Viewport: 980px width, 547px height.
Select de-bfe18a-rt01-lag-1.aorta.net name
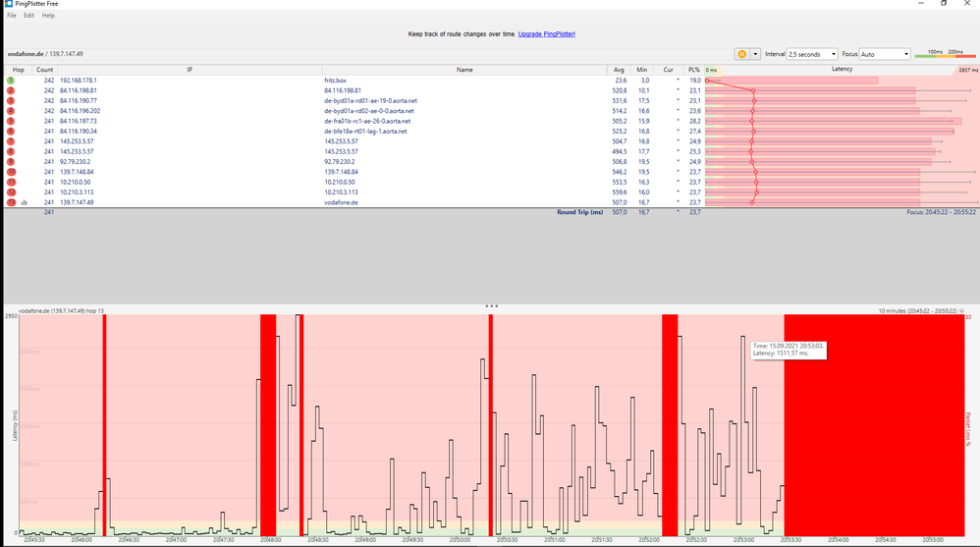coord(365,132)
